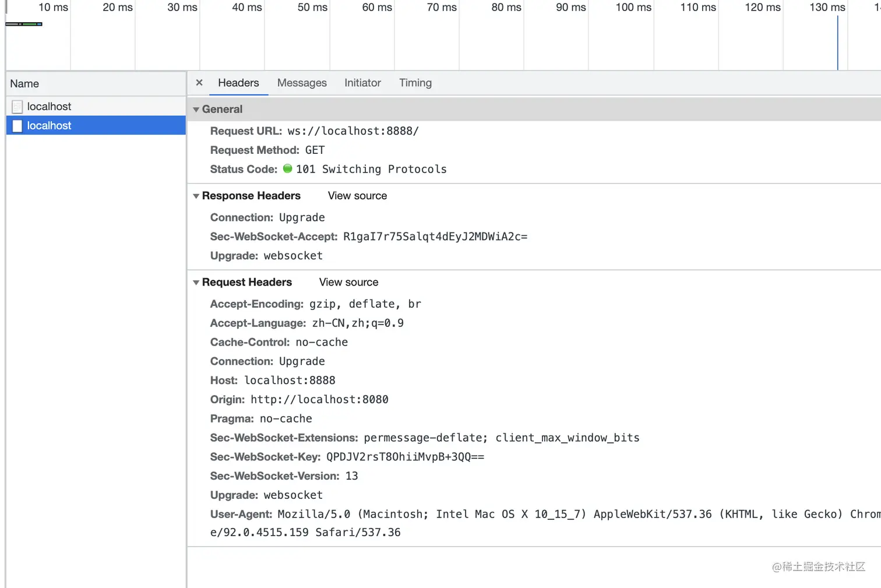The height and width of the screenshot is (588, 881).
Task: Click the Sec-WebSocket-Accept header value
Action: click(x=435, y=237)
